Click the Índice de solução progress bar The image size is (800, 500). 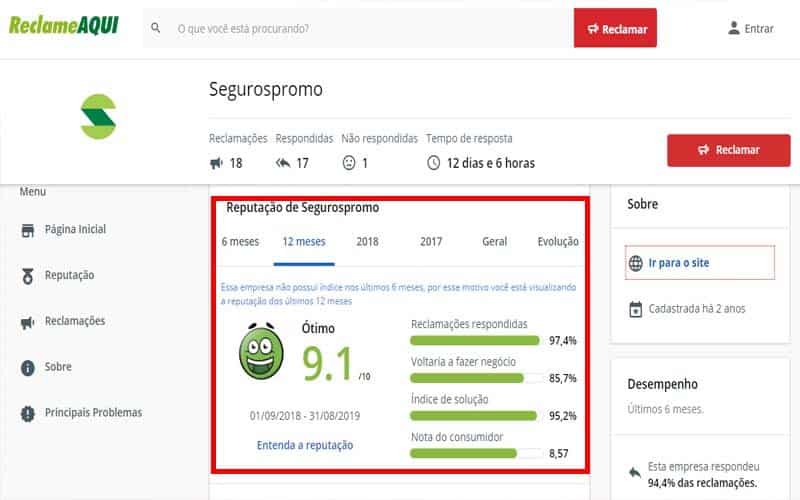[x=475, y=416]
